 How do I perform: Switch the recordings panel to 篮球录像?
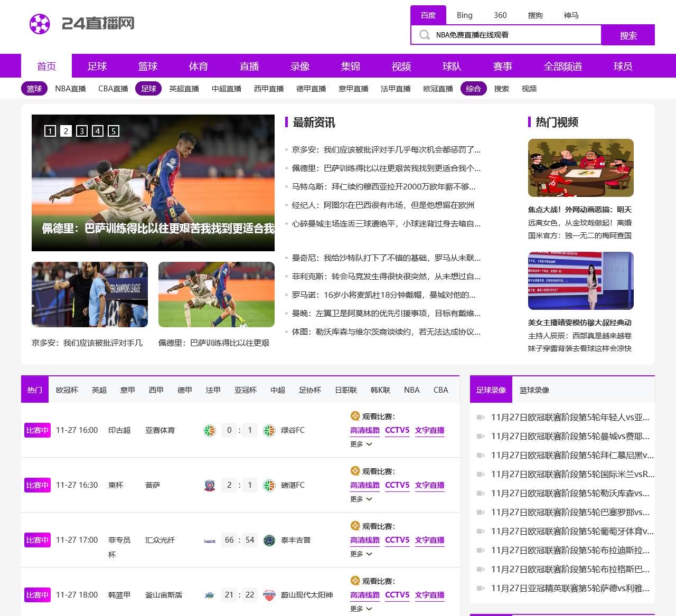(x=535, y=390)
